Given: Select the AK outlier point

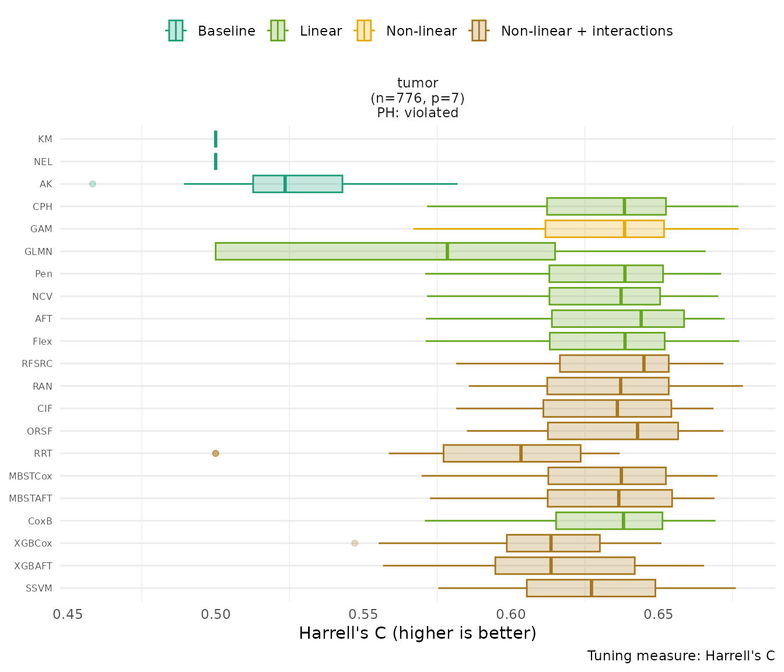Looking at the screenshot, I should [x=93, y=184].
